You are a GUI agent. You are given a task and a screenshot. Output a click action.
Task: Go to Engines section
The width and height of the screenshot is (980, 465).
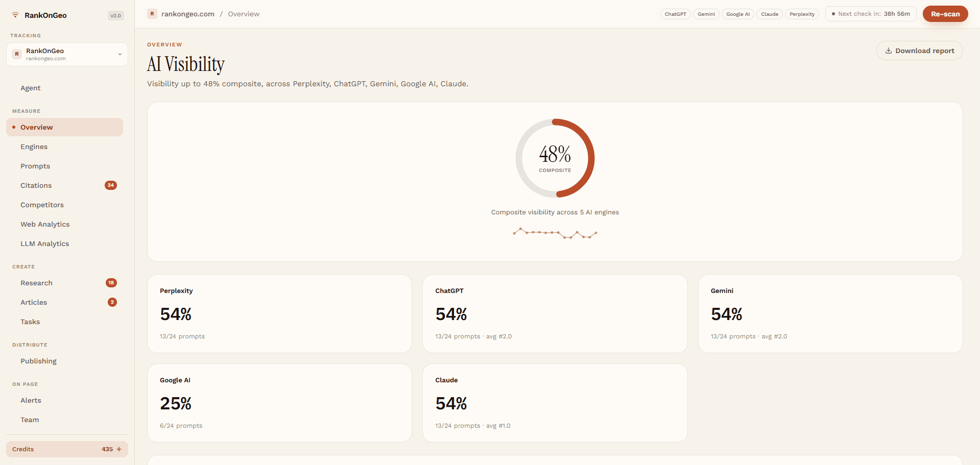pyautogui.click(x=64, y=146)
